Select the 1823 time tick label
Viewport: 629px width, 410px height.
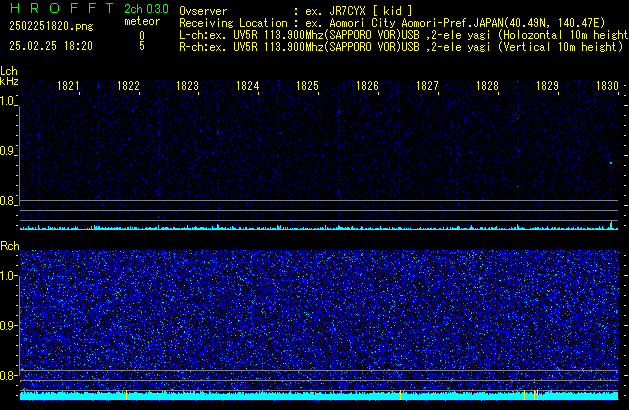187,86
